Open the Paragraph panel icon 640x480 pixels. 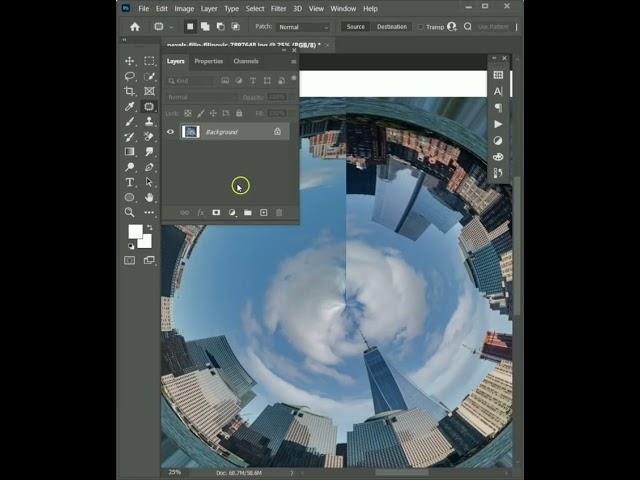tap(498, 108)
